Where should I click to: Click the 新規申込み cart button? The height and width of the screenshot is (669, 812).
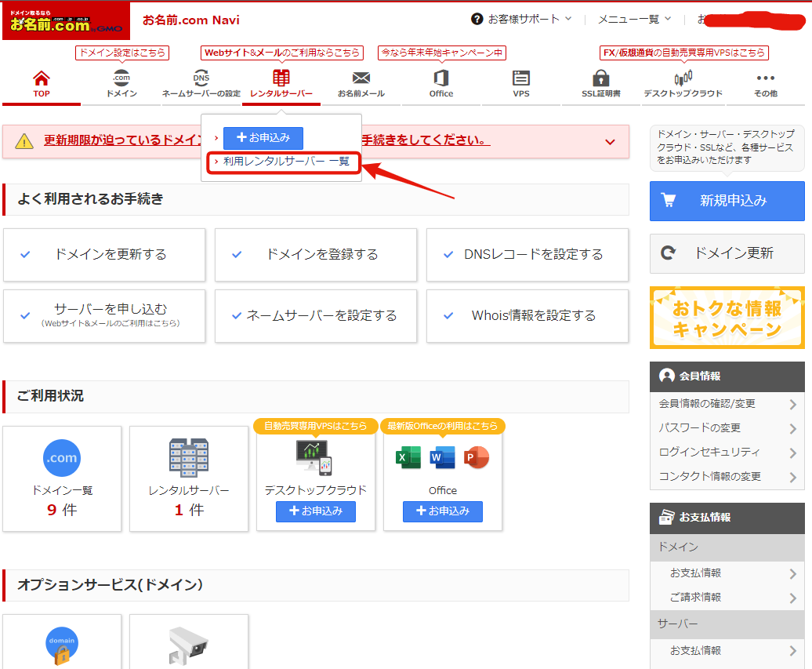[727, 201]
